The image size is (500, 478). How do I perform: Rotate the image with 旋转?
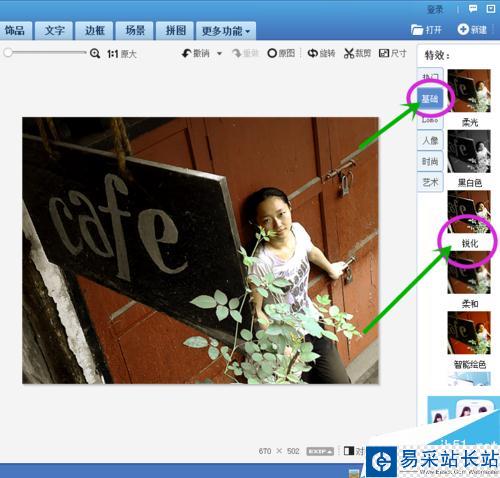[321, 53]
